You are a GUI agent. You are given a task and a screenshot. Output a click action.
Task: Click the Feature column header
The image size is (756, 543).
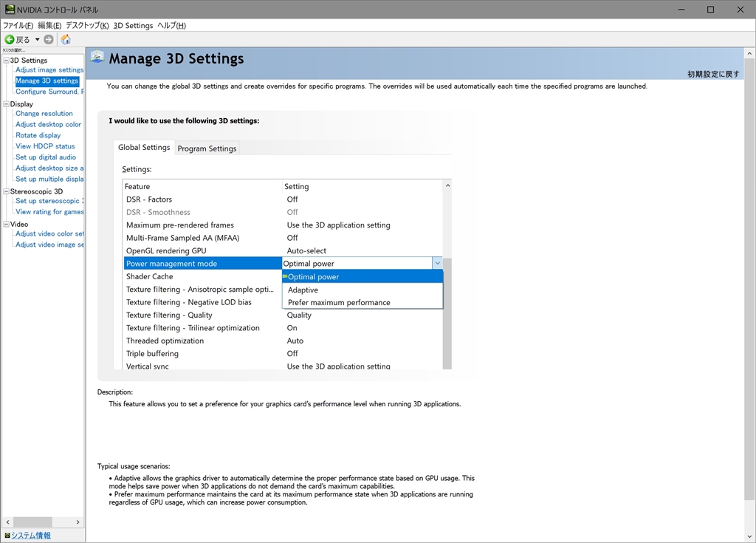click(202, 186)
